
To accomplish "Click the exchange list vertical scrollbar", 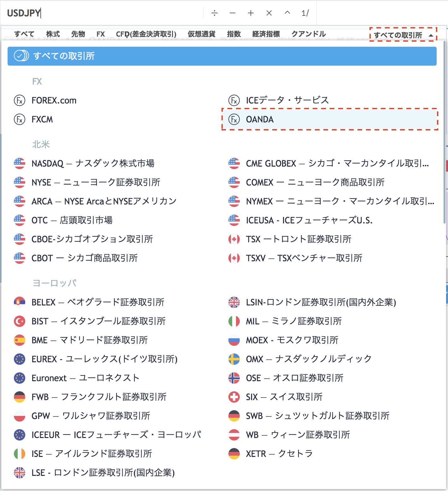I will (x=444, y=133).
